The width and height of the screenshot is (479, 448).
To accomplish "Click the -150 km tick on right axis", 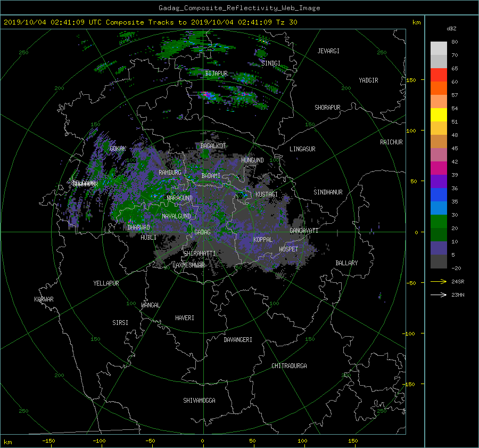I will [x=409, y=385].
